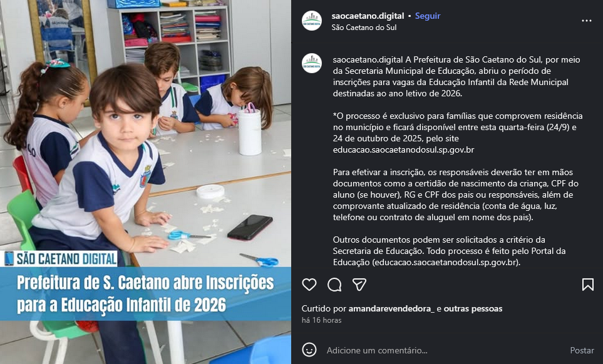Click the profile avatar beside the caption

312,63
